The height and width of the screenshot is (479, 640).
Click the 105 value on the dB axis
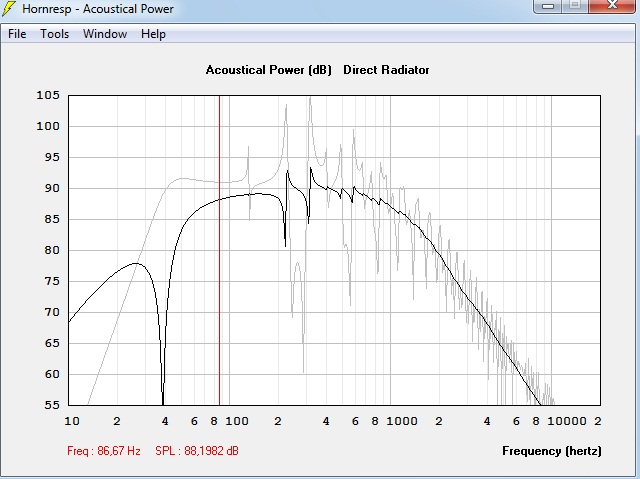point(48,95)
